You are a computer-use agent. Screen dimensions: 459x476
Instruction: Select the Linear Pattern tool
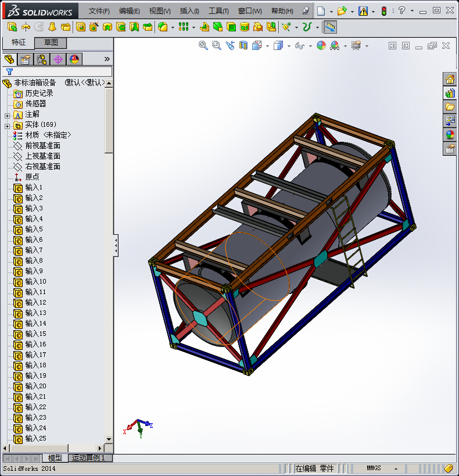(184, 27)
